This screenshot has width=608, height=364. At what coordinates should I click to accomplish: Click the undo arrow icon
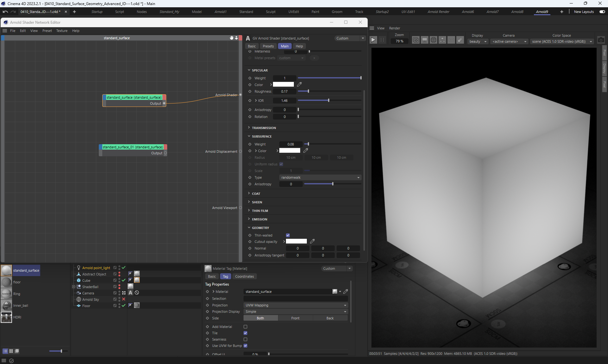[5, 12]
